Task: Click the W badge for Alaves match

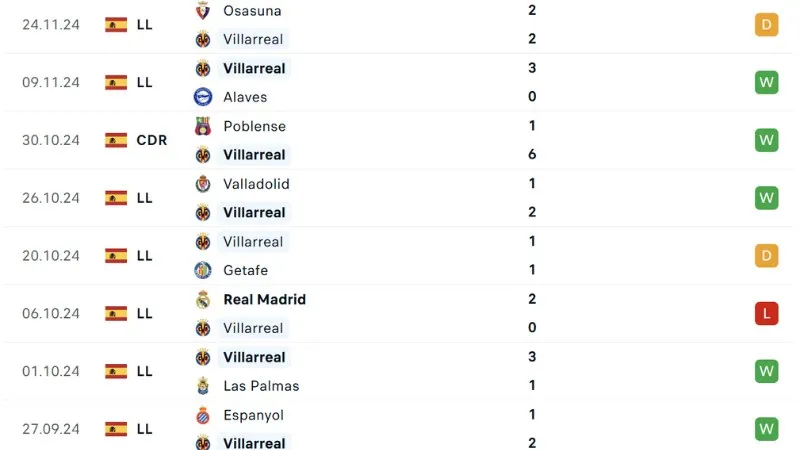Action: point(766,82)
